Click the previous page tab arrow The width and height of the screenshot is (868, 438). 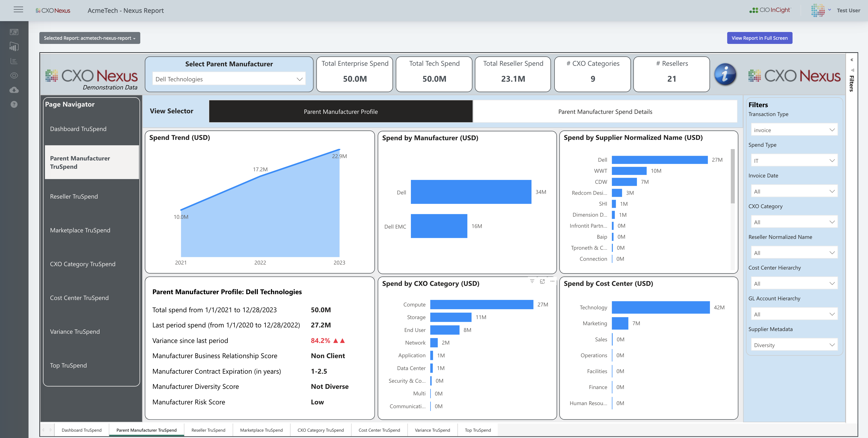pyautogui.click(x=43, y=430)
